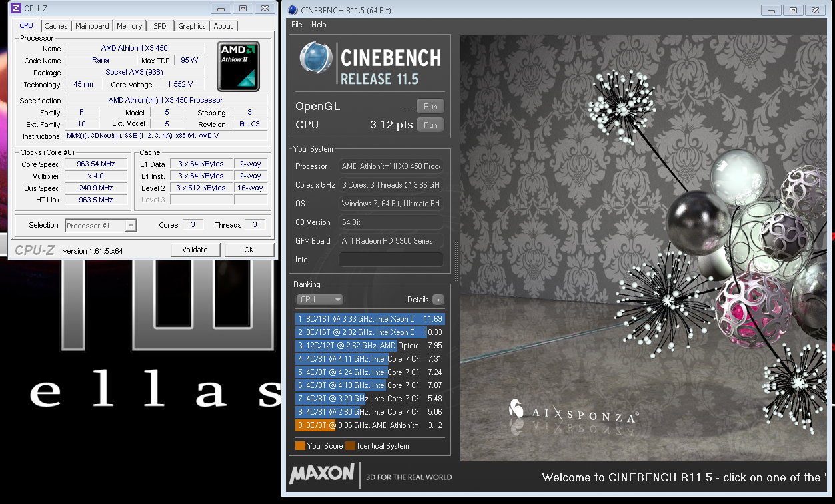The height and width of the screenshot is (504, 835).
Task: Click the CPU-Z title bar icon
Action: (16, 8)
